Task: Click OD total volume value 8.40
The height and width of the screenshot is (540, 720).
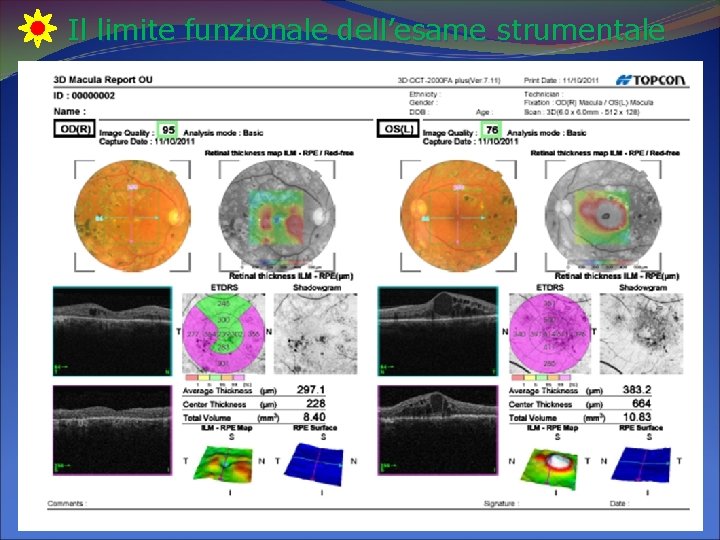Action: point(314,417)
